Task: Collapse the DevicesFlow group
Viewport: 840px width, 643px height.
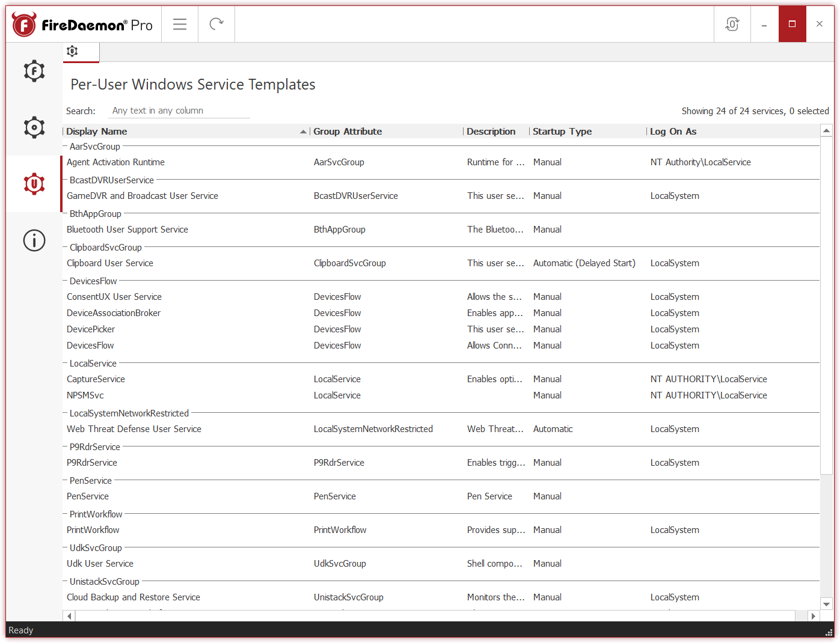Action: point(65,281)
